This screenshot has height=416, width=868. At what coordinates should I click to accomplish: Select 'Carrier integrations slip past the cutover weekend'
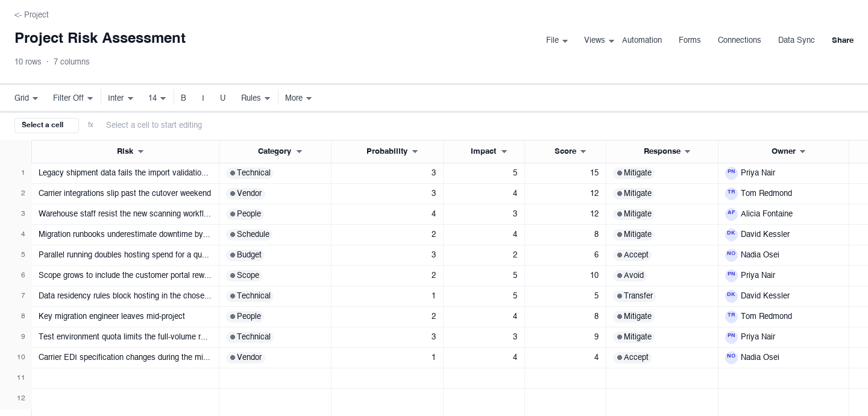tap(125, 194)
